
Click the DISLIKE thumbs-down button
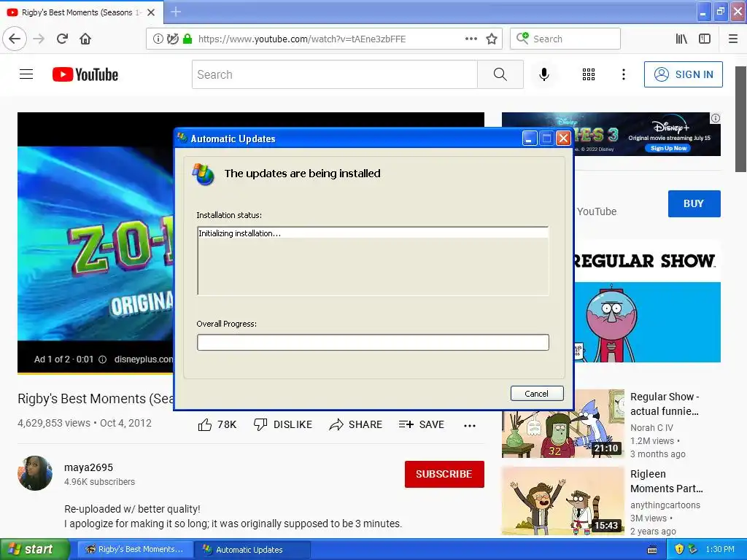point(283,424)
